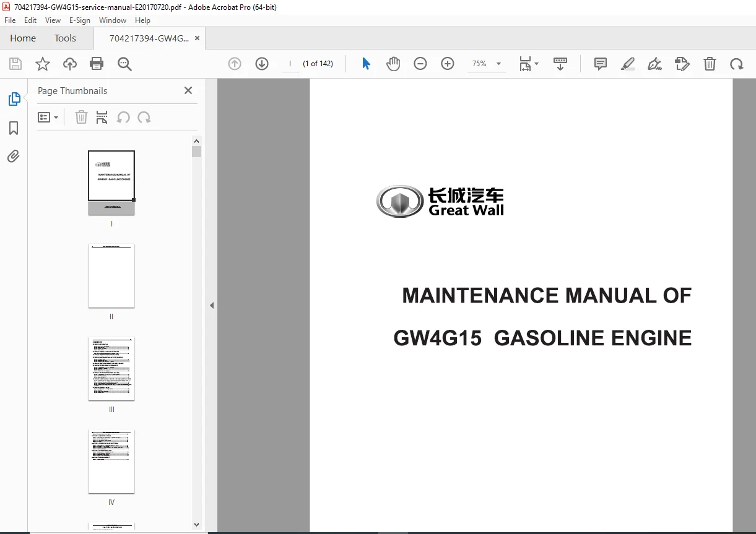Upload file to cloud icon
The image size is (756, 534).
pos(70,64)
